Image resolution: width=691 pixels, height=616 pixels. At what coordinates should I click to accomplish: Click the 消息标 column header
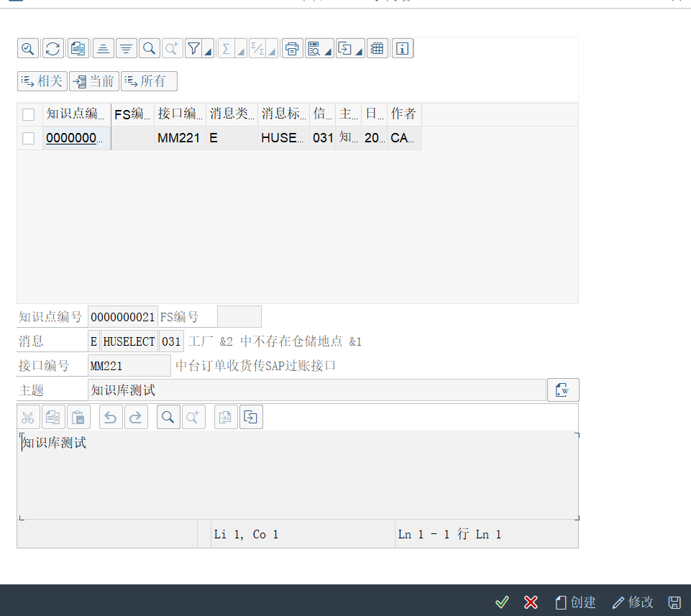coord(284,114)
